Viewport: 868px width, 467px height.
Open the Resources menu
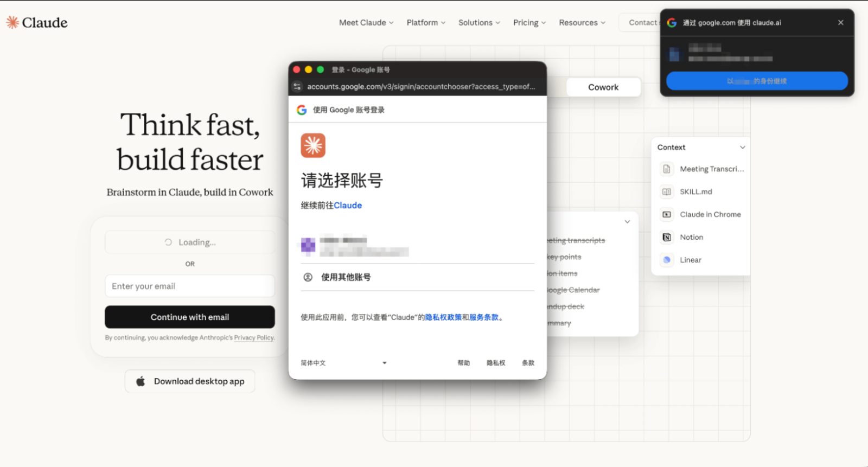[582, 23]
